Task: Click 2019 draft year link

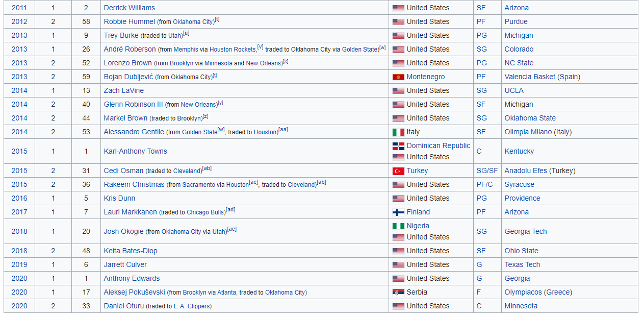Action: [19, 264]
